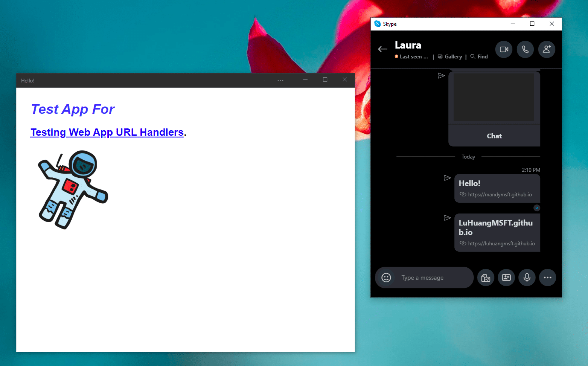
Task: Click the microphone icon in Skype
Action: coord(527,278)
